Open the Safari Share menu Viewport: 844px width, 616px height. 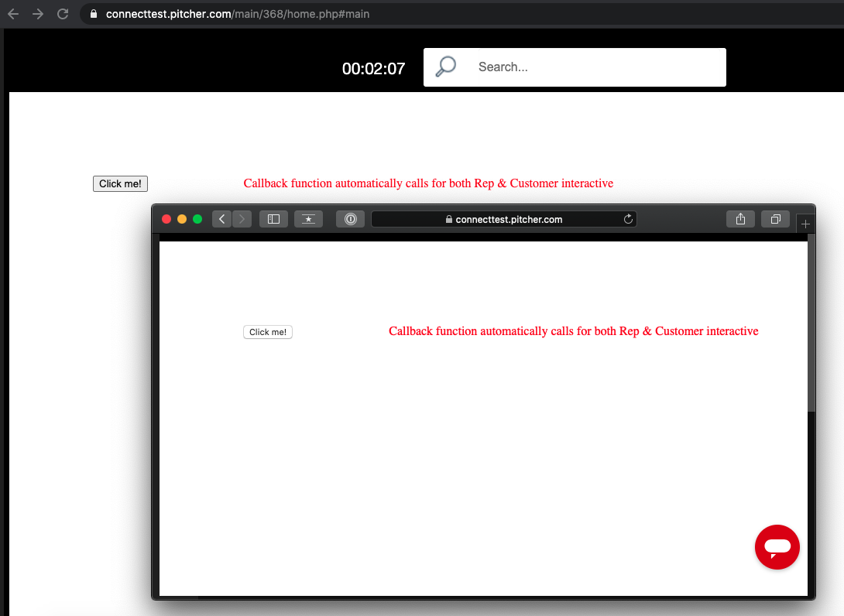click(740, 219)
